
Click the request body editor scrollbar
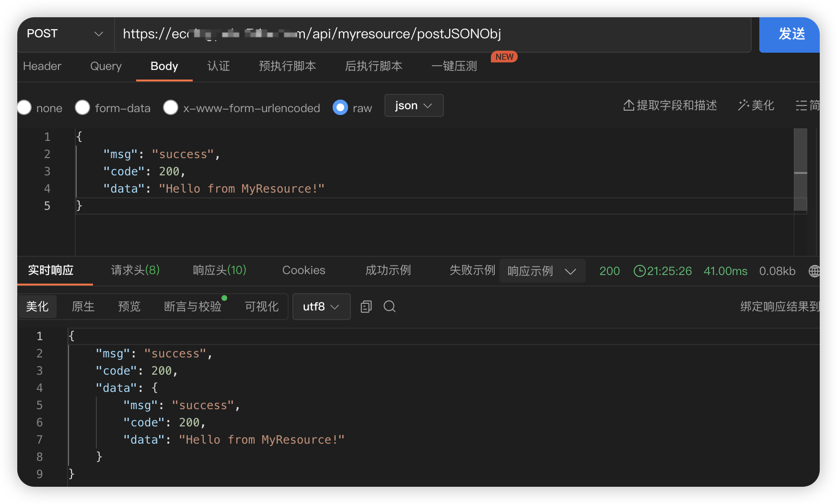pos(800,170)
